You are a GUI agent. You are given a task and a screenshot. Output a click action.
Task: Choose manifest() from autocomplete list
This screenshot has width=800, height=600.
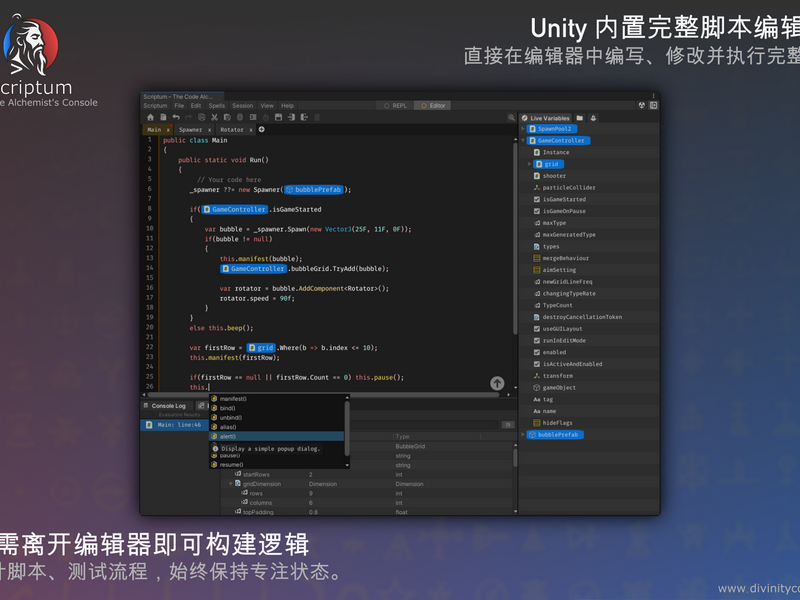[x=277, y=399]
